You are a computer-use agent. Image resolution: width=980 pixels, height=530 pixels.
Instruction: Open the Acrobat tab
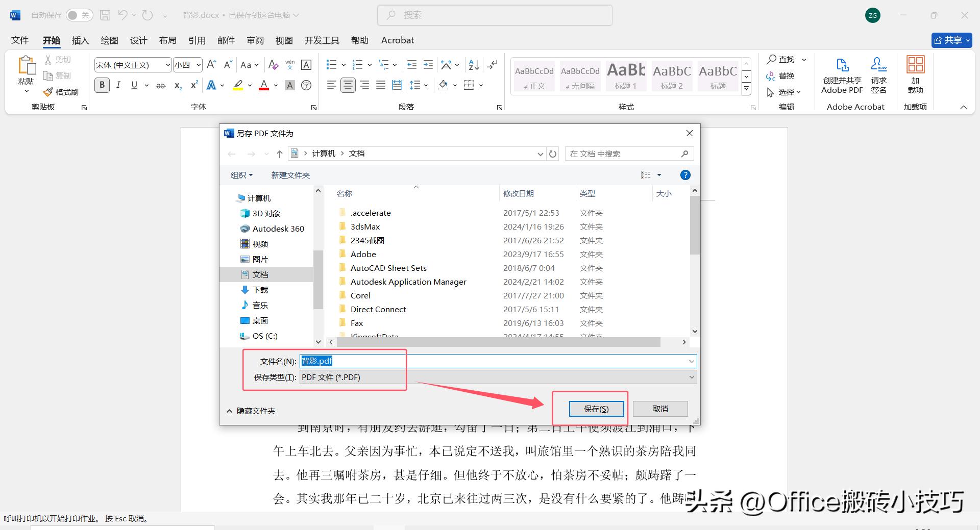(x=398, y=40)
